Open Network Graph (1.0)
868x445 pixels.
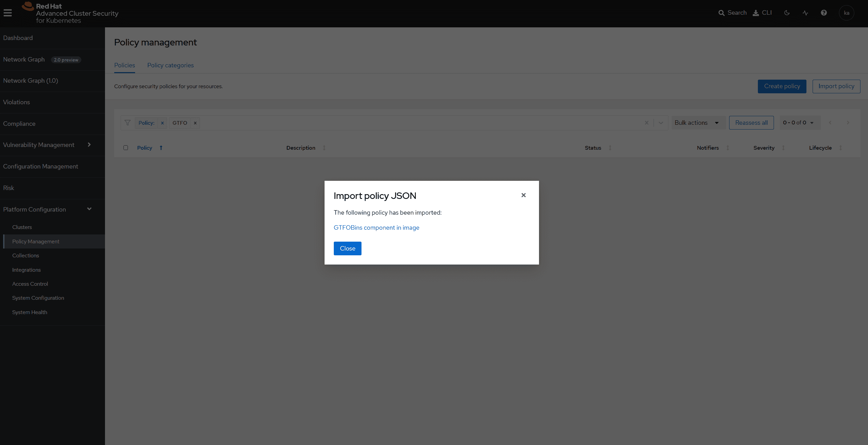coord(52,81)
